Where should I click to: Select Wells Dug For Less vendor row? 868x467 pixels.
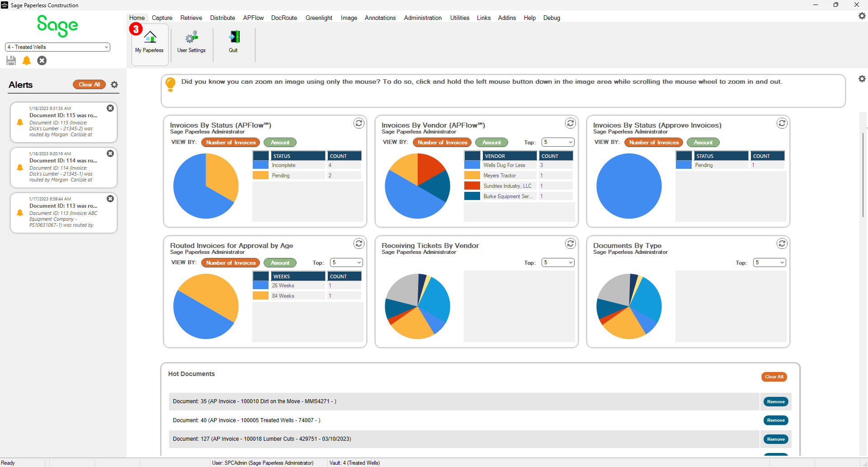[519, 165]
